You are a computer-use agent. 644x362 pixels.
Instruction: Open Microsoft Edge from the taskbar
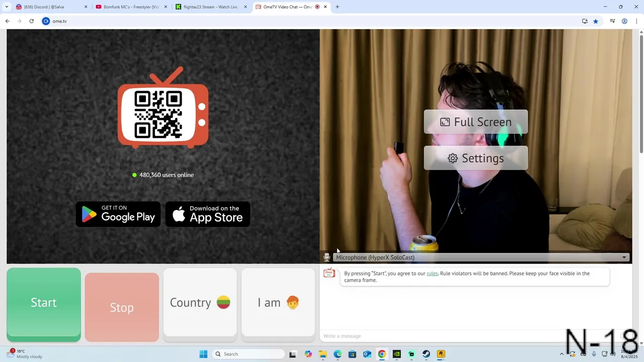click(338, 354)
